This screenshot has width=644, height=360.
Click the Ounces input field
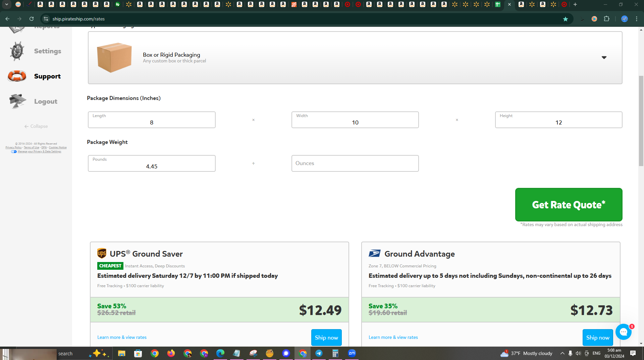355,163
